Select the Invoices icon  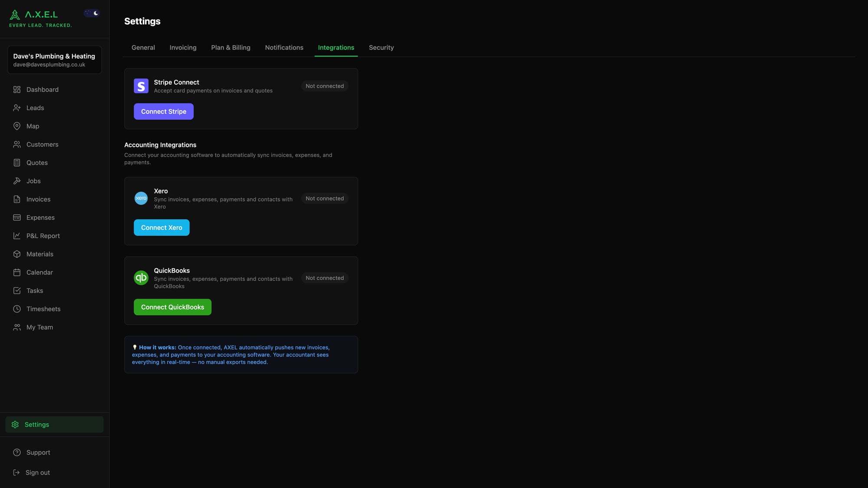point(17,199)
